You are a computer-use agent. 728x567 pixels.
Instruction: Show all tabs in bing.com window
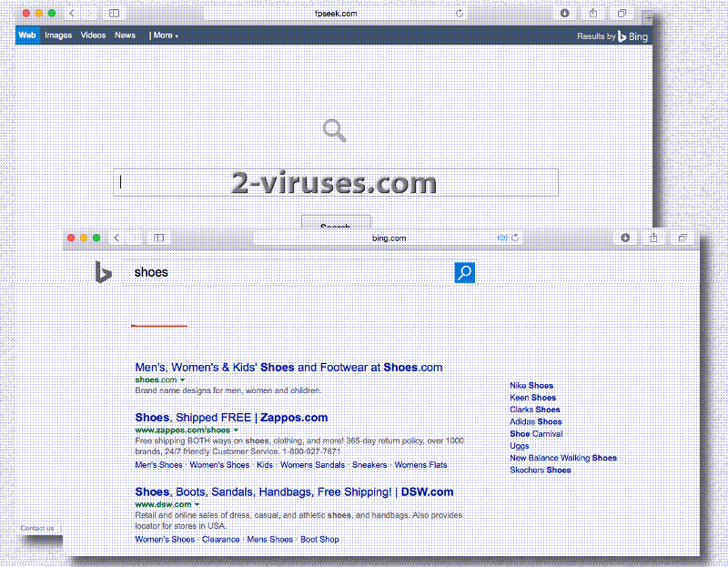point(682,238)
